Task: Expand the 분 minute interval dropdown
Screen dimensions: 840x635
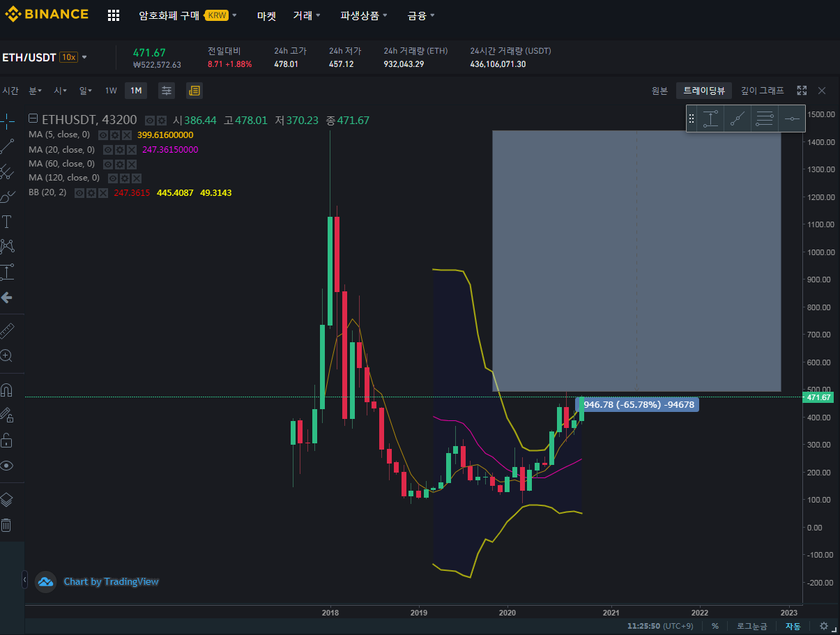Action: 35,91
